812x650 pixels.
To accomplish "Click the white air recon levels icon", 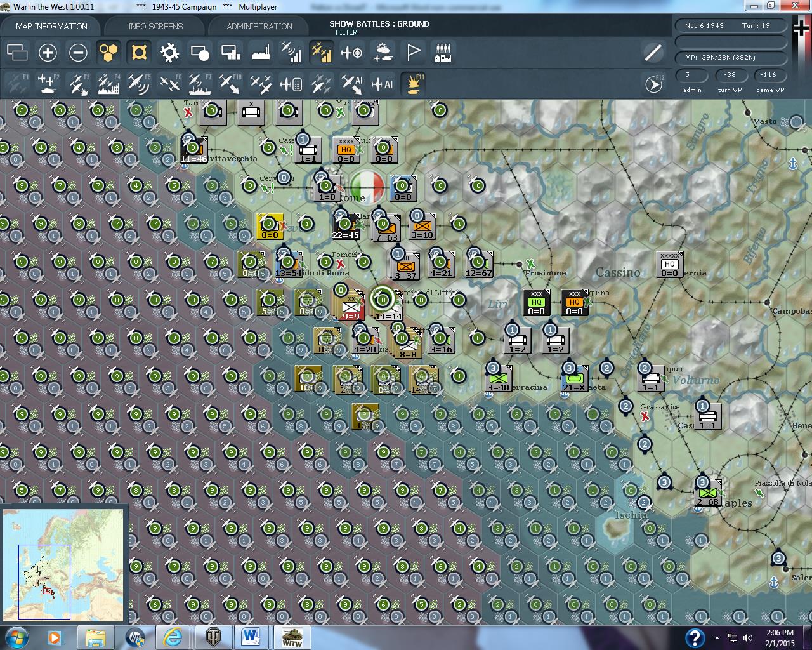I will coord(291,53).
